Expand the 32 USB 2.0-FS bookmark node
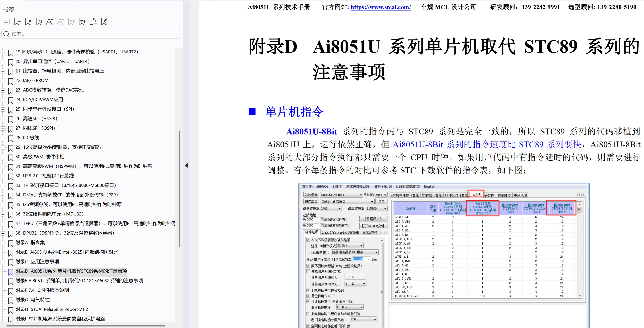This screenshot has width=644, height=328. (2, 176)
